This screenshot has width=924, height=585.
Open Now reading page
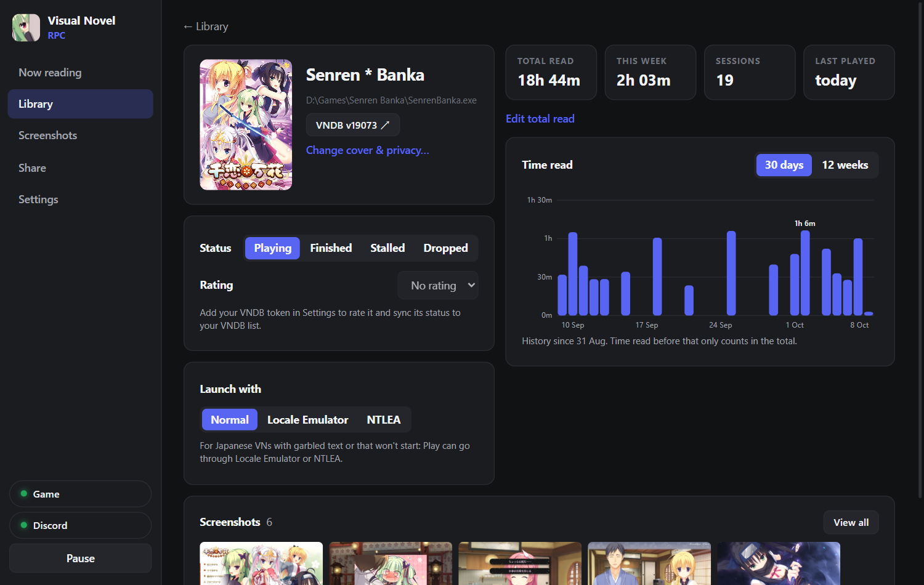[80, 73]
